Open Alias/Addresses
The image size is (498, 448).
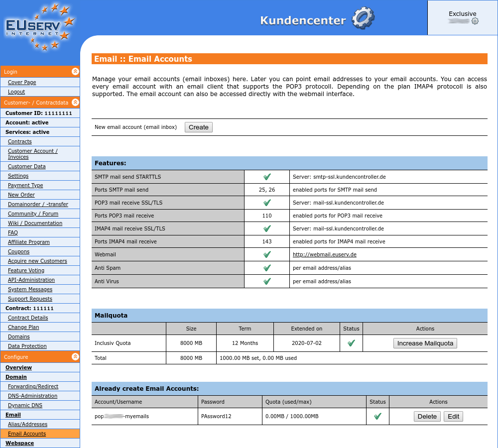point(27,424)
